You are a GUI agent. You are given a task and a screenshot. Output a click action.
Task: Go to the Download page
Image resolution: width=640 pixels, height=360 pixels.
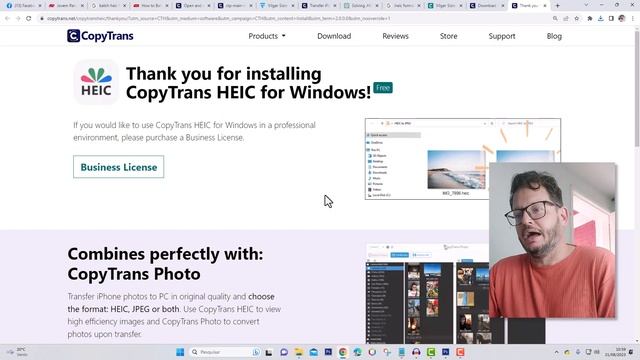[334, 36]
